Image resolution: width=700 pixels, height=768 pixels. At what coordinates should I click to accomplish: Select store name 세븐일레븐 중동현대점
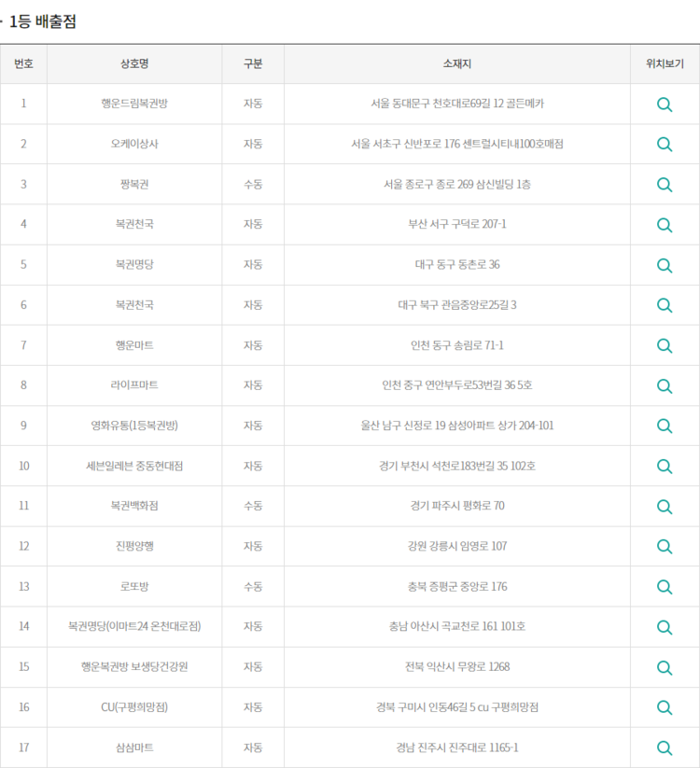(134, 466)
